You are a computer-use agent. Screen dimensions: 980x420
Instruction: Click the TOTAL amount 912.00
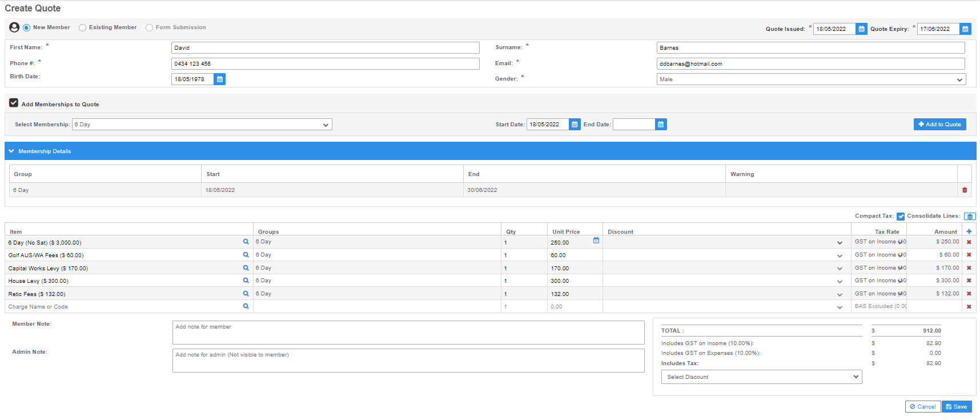(x=931, y=331)
